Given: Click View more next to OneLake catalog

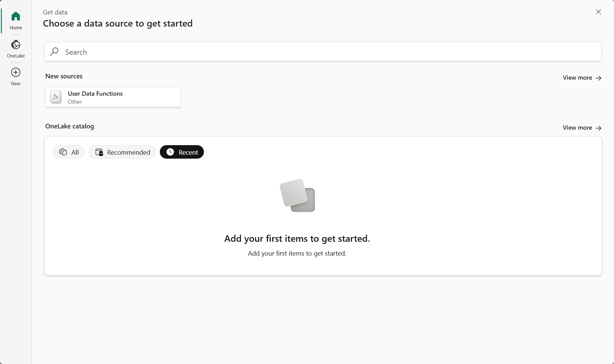Looking at the screenshot, I should click(x=582, y=128).
